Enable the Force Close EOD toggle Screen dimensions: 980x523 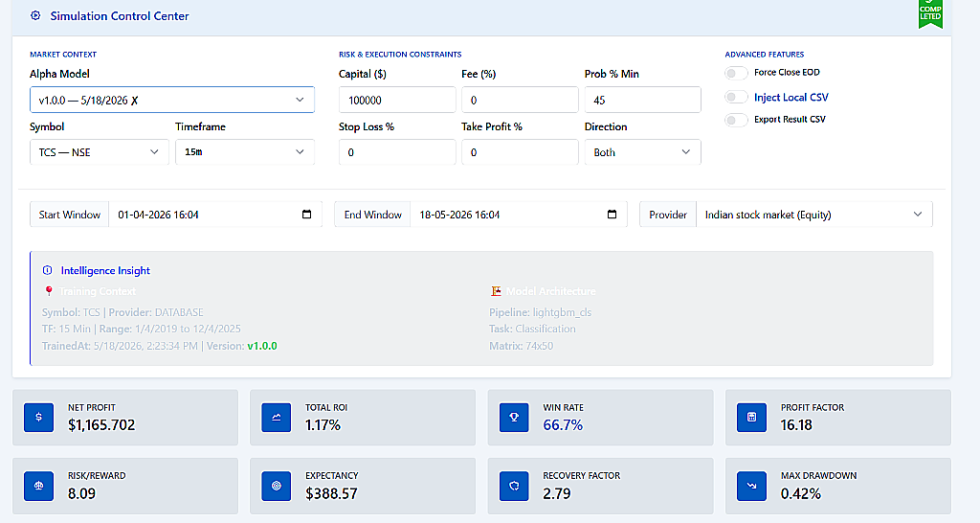pos(736,73)
